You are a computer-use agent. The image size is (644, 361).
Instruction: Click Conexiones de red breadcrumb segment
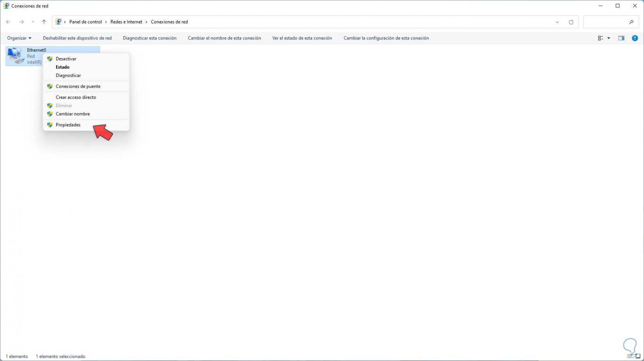[x=169, y=22]
